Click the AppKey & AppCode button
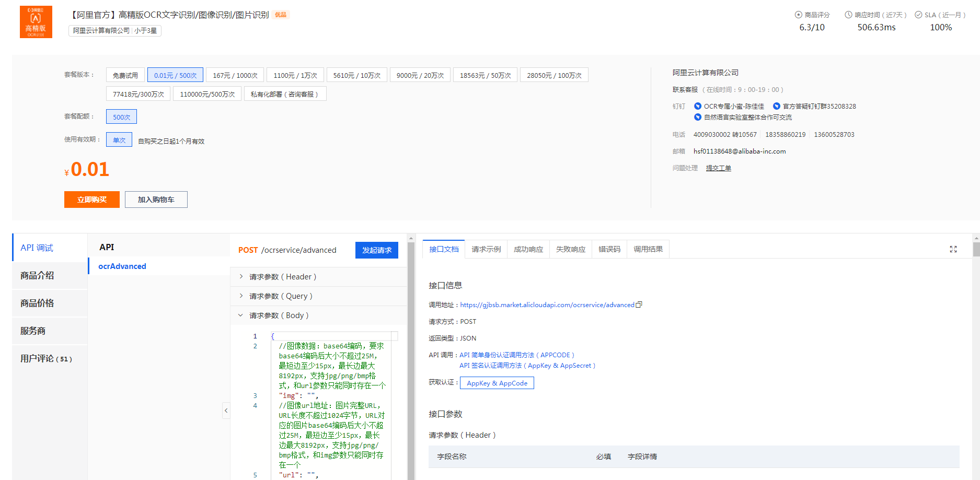 tap(497, 383)
